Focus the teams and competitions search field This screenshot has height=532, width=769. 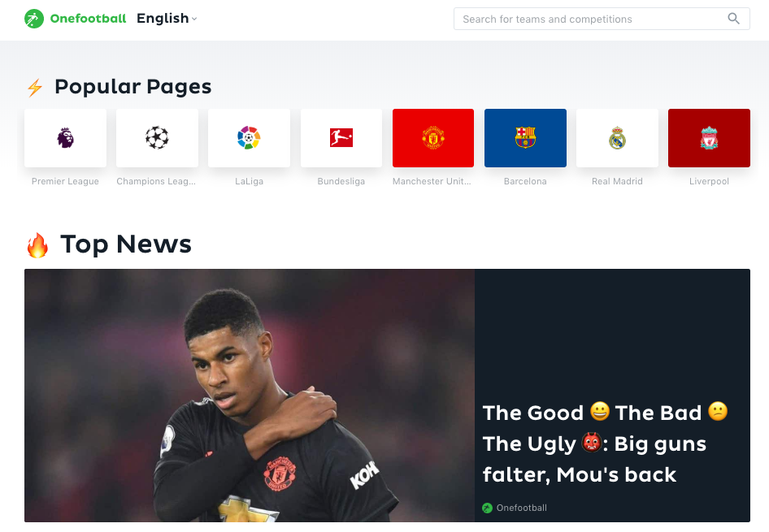tap(602, 19)
